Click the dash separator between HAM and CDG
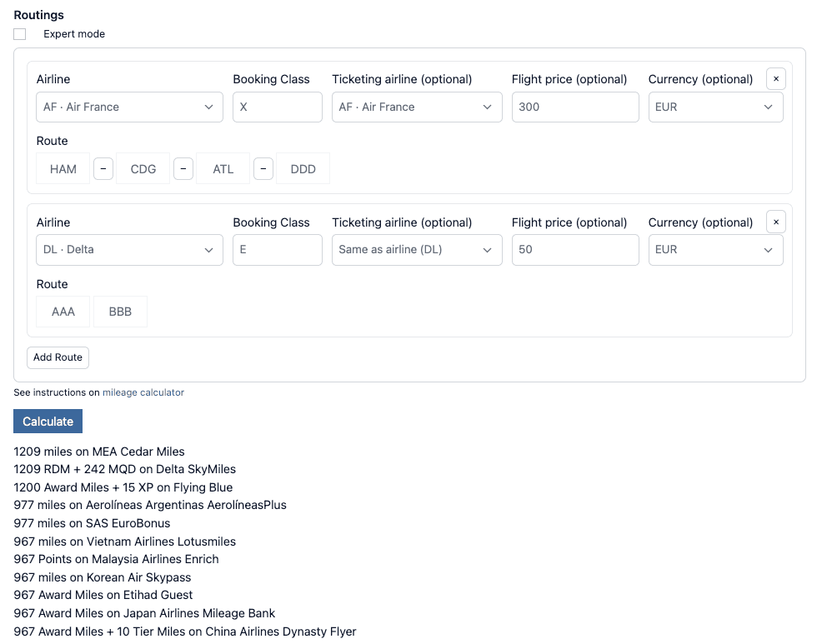 pos(103,169)
